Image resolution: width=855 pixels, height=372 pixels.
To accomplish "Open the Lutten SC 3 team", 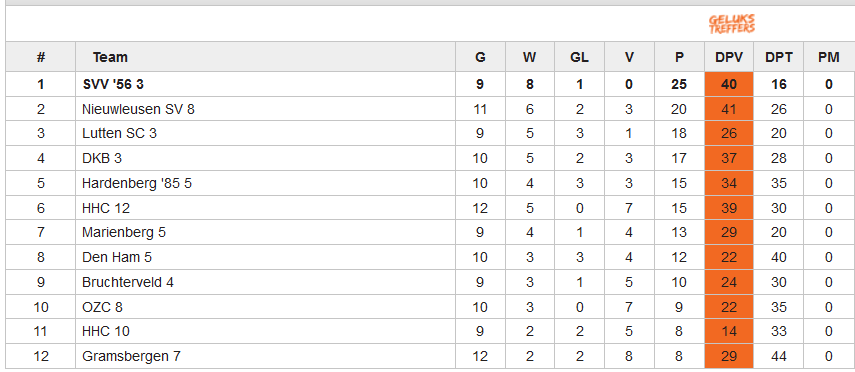I will coord(119,134).
